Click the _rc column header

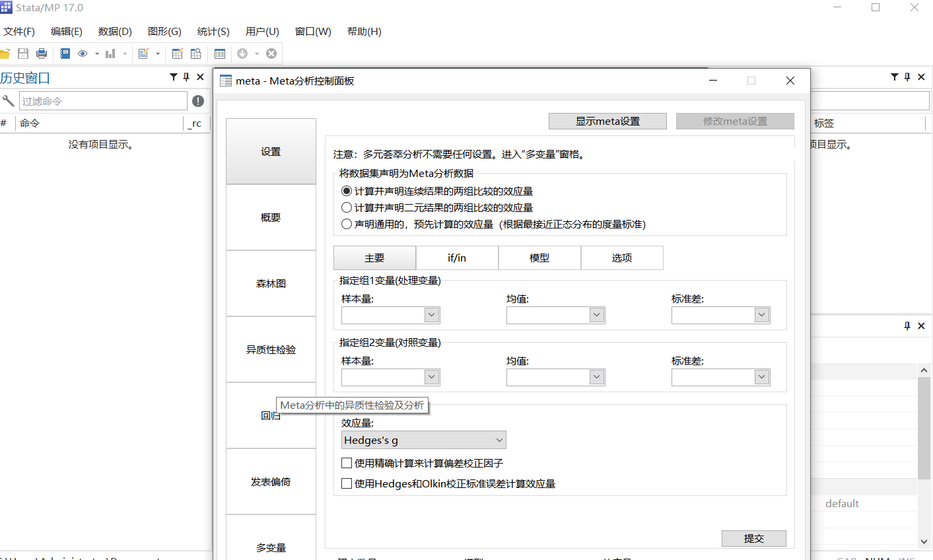(196, 123)
